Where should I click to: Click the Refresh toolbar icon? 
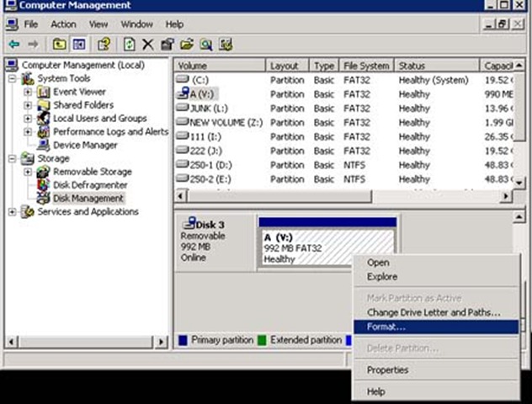click(x=130, y=45)
